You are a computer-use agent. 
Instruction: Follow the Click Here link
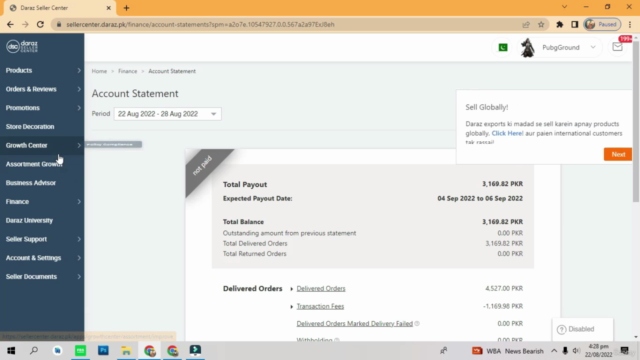point(507,133)
